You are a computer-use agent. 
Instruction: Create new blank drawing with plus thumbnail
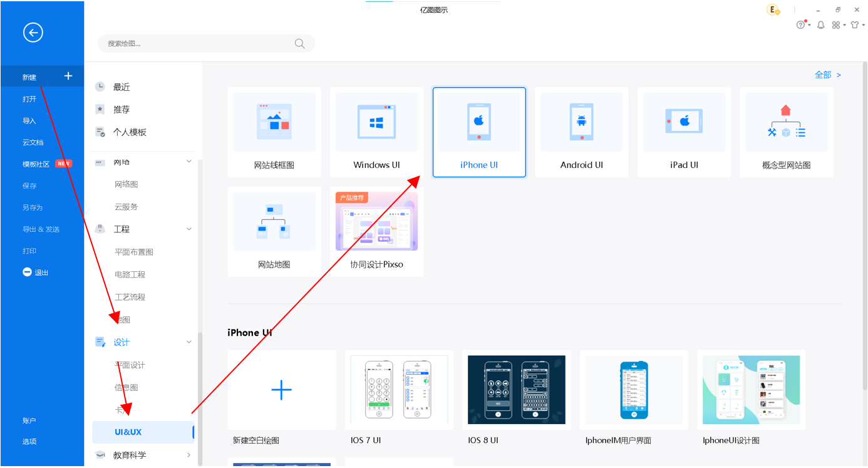[x=282, y=390]
